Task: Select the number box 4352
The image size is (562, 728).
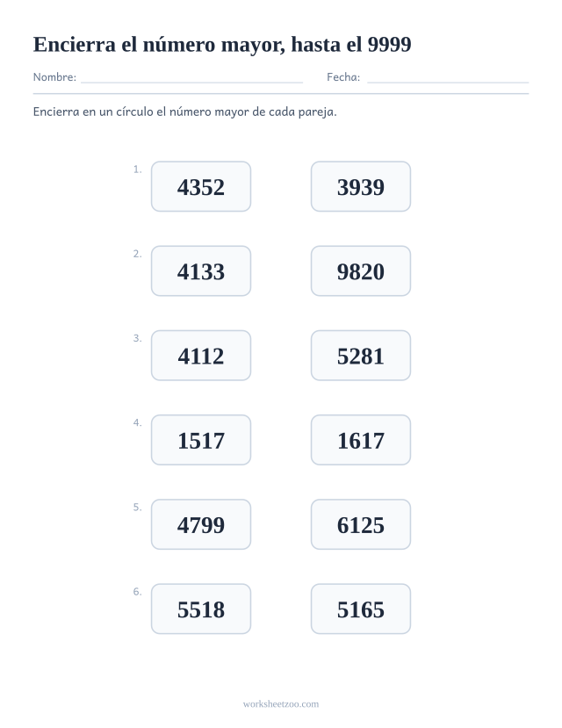Action: click(201, 187)
